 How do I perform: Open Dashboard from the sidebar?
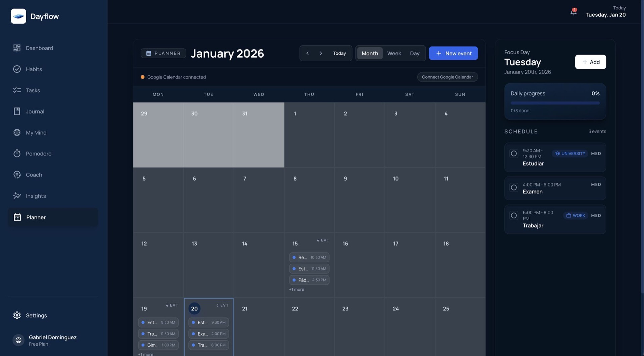tap(53, 48)
